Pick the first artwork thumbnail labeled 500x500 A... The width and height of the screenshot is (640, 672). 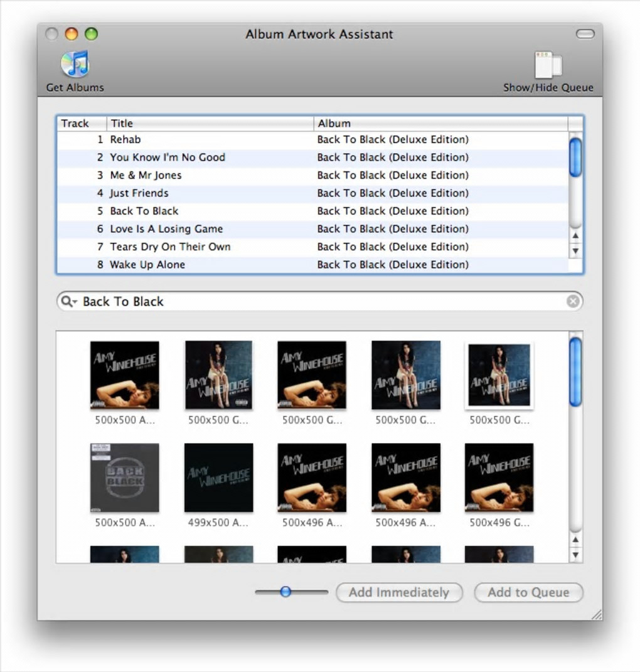[x=125, y=375]
